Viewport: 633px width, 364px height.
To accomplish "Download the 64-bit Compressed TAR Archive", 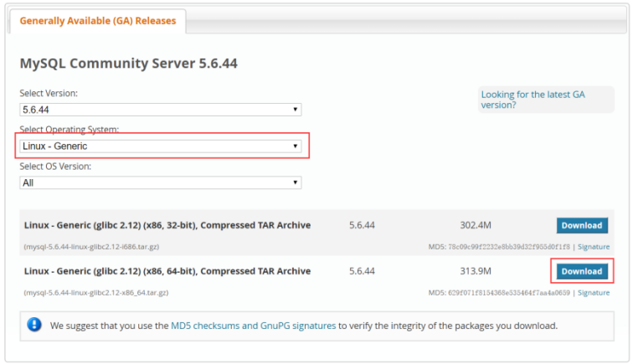I will coord(582,271).
